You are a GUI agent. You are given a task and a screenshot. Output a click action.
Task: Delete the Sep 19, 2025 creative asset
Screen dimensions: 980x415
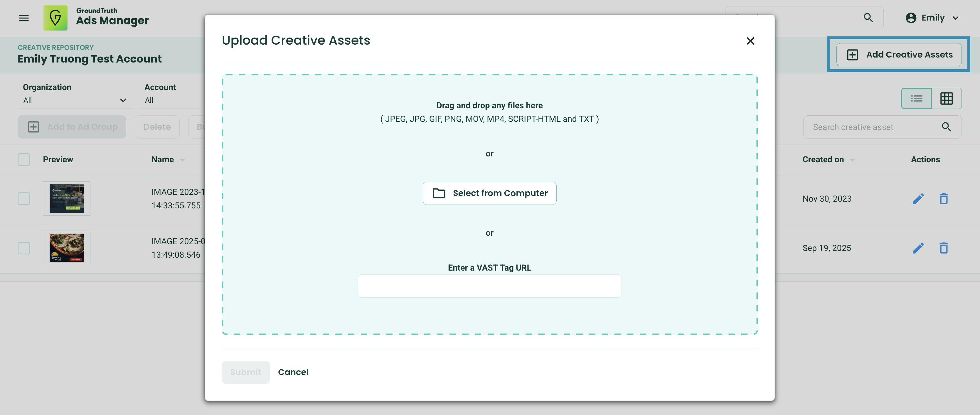[x=944, y=248]
